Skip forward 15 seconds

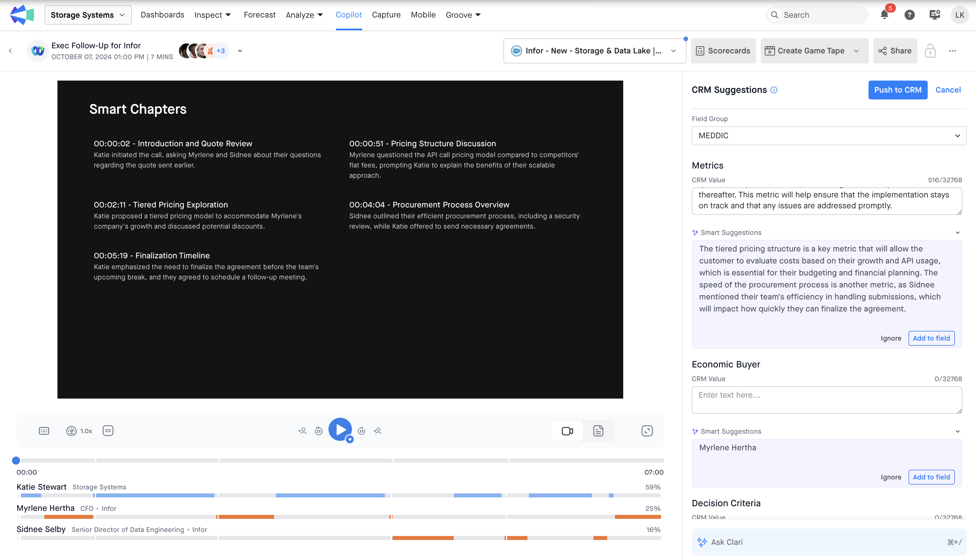click(x=361, y=431)
